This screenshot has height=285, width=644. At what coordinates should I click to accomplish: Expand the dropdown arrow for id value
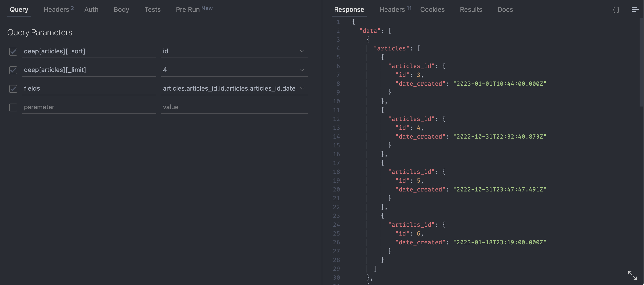coord(302,51)
